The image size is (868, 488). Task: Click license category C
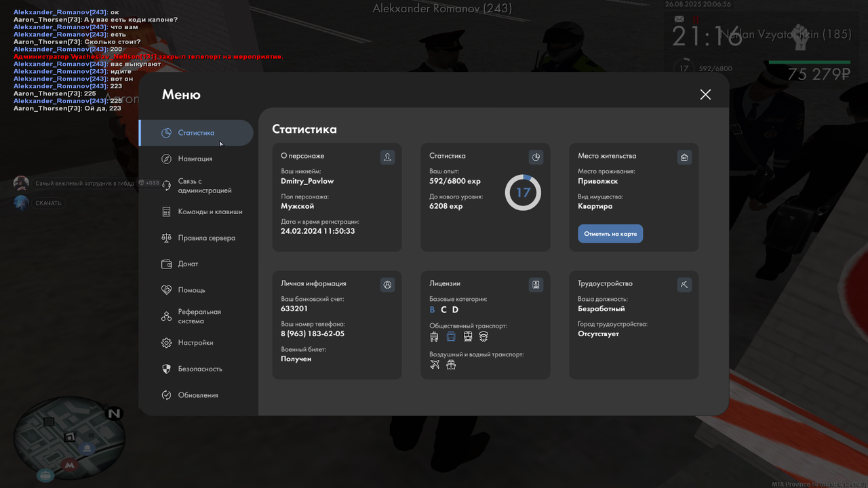pyautogui.click(x=443, y=310)
